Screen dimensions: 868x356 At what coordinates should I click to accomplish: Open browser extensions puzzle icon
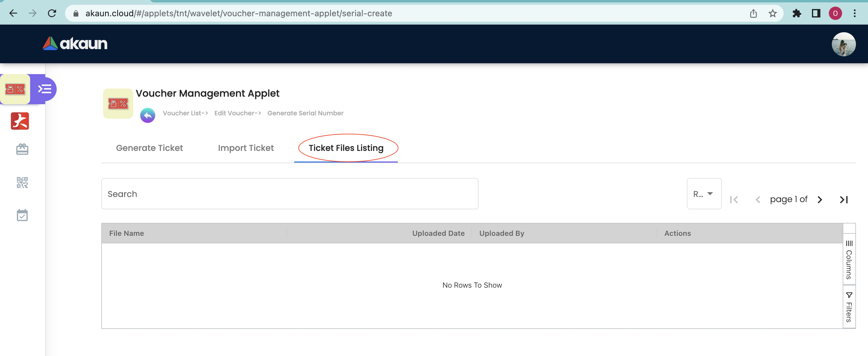(x=797, y=14)
